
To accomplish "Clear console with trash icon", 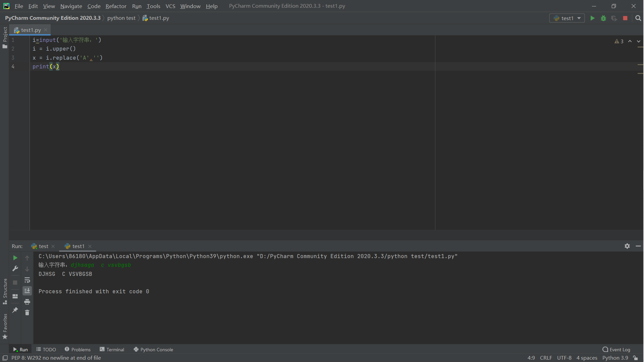I will click(x=27, y=313).
